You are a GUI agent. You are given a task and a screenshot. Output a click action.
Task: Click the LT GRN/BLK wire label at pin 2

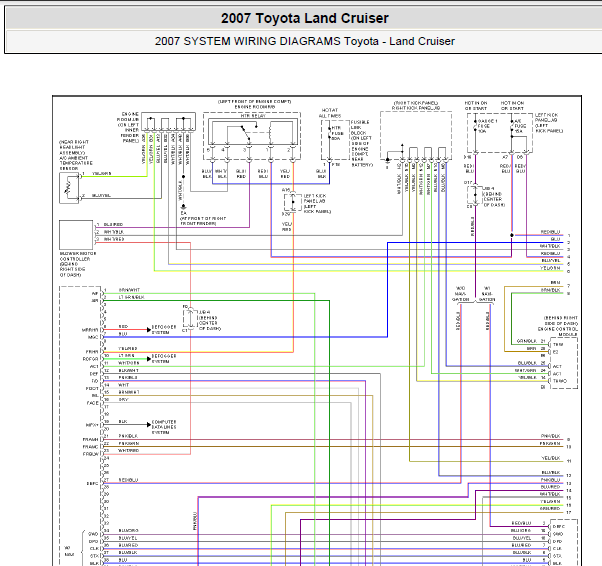click(x=131, y=297)
